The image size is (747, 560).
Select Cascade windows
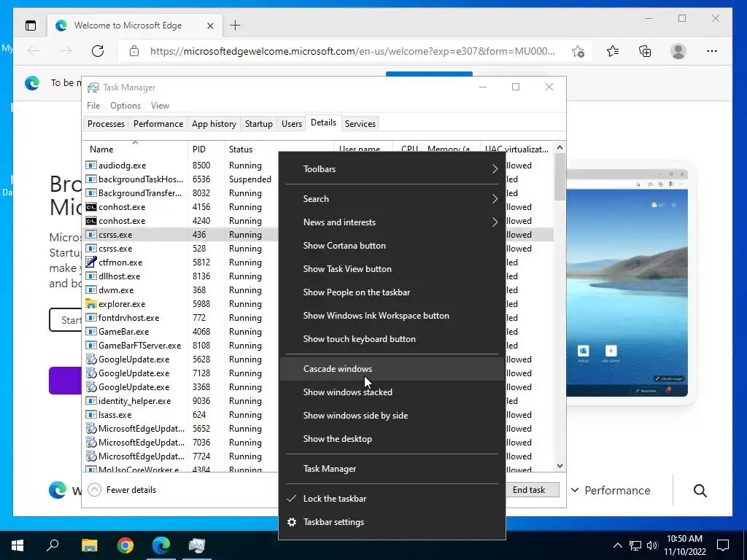(x=392, y=369)
